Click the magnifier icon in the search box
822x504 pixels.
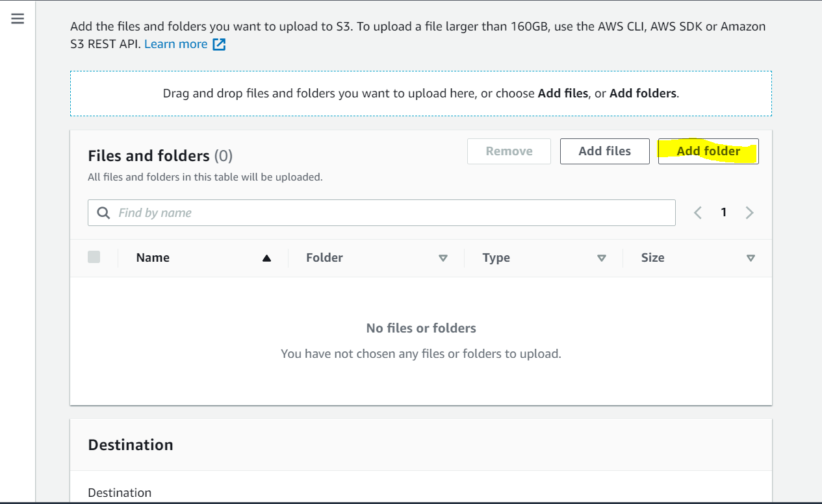(x=103, y=213)
